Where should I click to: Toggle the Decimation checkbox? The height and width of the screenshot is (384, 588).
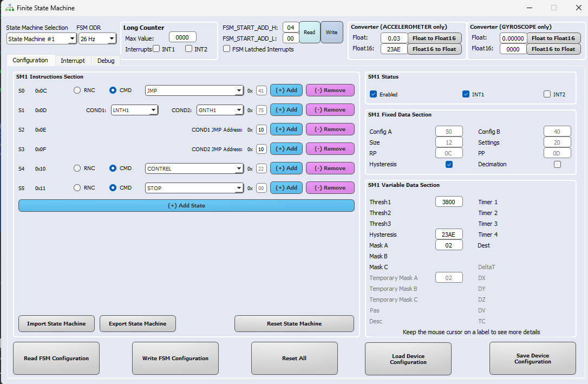(x=557, y=164)
